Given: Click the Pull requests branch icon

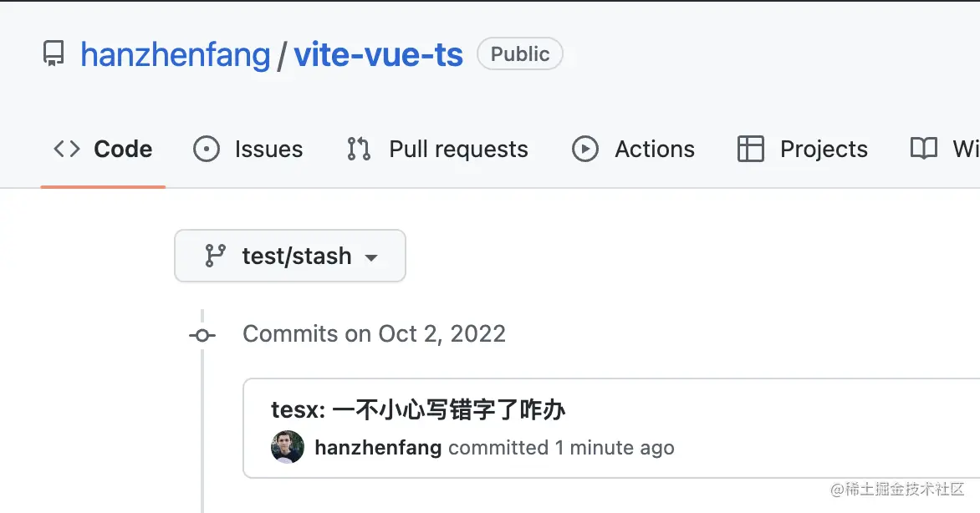Looking at the screenshot, I should (359, 150).
